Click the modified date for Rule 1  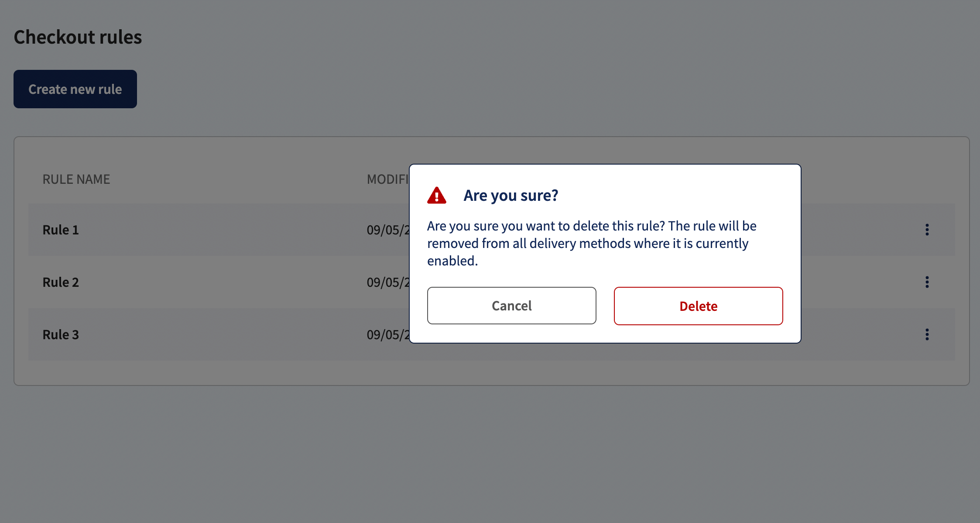[x=387, y=230]
